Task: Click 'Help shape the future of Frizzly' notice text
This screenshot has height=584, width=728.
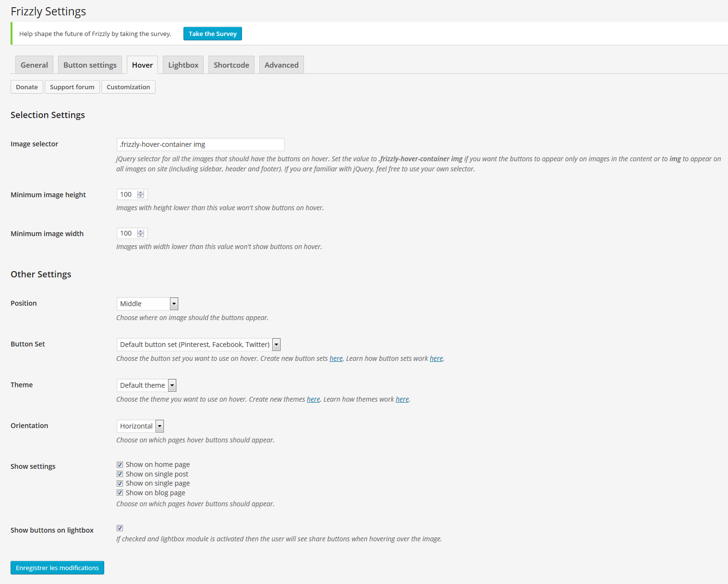Action: [x=95, y=34]
